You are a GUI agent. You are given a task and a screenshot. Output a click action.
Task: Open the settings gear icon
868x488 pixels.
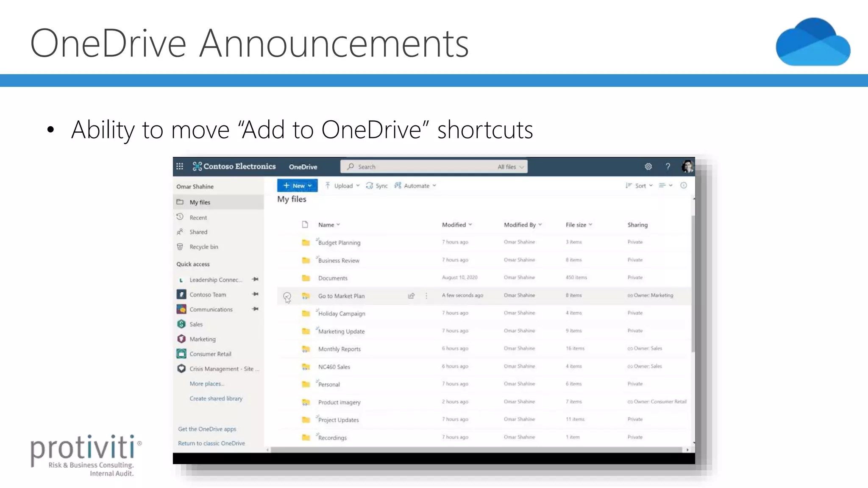(x=648, y=166)
